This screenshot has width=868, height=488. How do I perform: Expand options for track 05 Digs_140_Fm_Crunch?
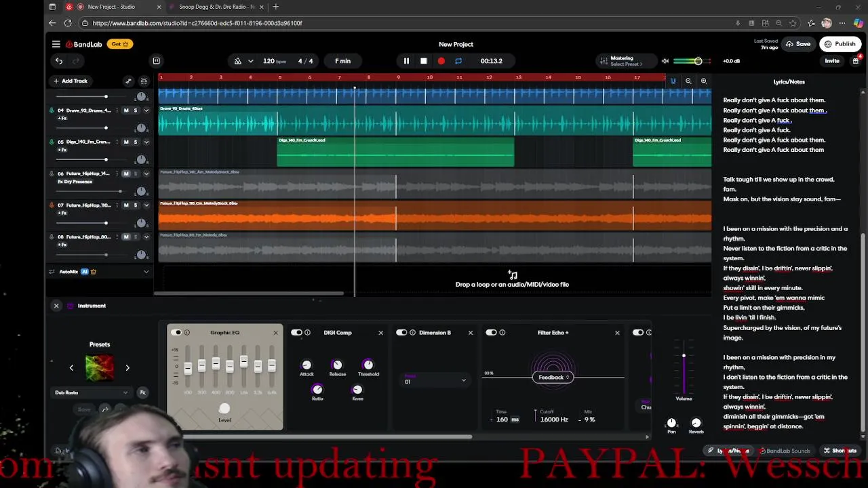(x=146, y=142)
